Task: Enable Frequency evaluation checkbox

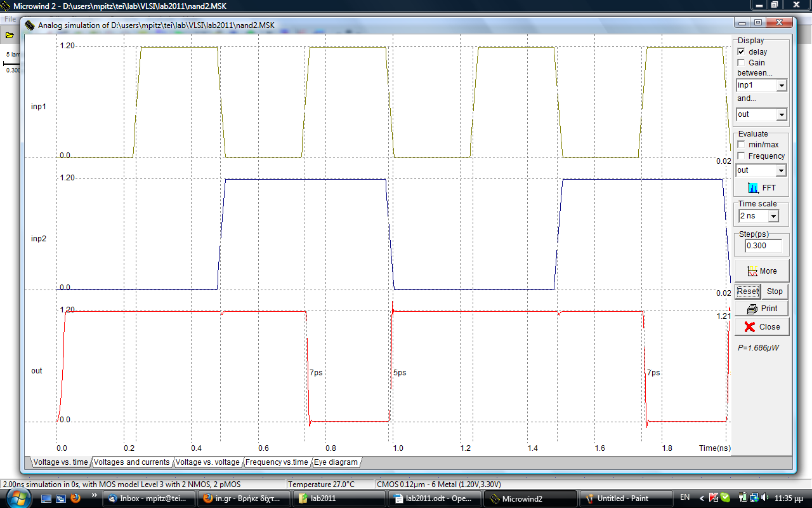Action: [740, 156]
